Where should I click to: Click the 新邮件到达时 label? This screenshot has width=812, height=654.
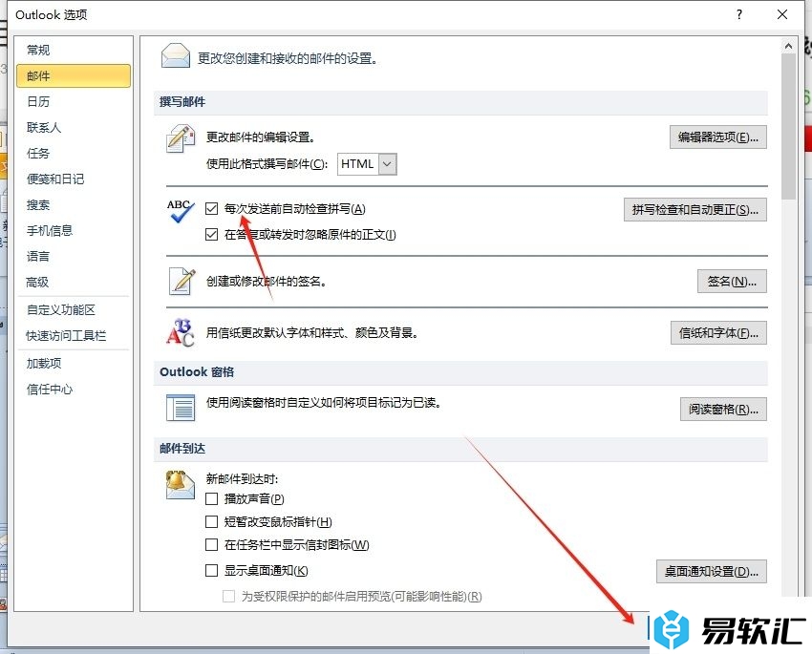click(242, 479)
